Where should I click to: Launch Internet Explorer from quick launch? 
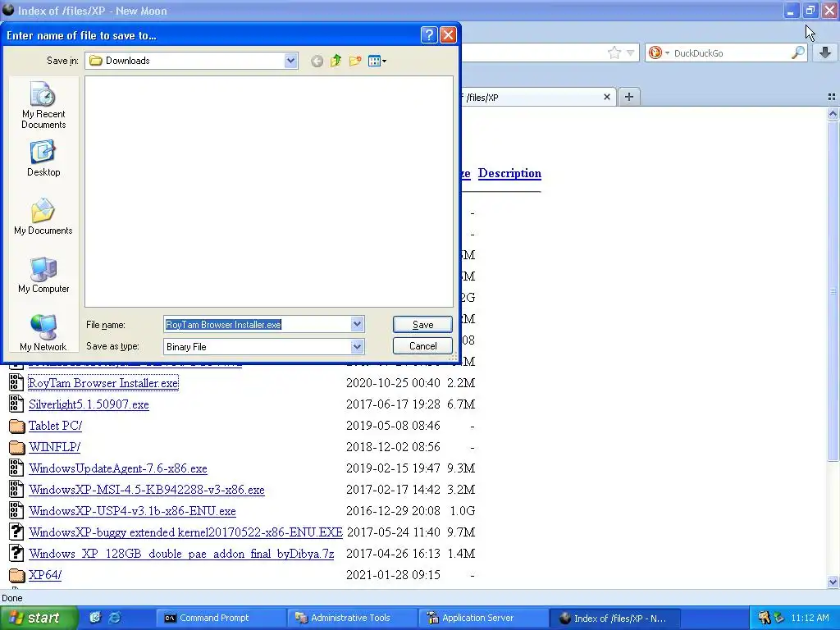click(115, 618)
